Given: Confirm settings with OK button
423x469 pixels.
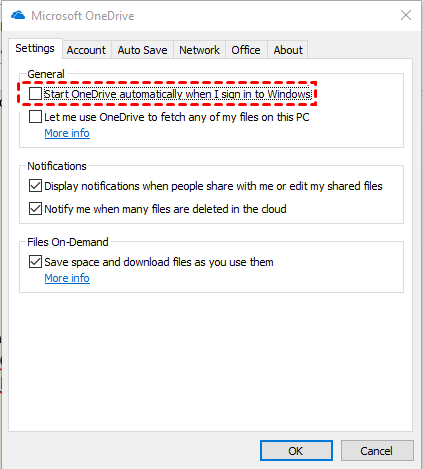Looking at the screenshot, I should [x=296, y=451].
